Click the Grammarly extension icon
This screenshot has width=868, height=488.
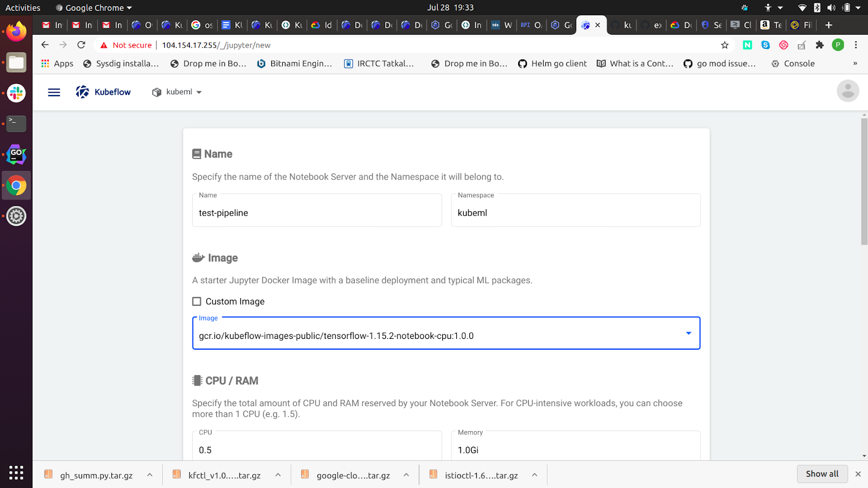pyautogui.click(x=783, y=45)
